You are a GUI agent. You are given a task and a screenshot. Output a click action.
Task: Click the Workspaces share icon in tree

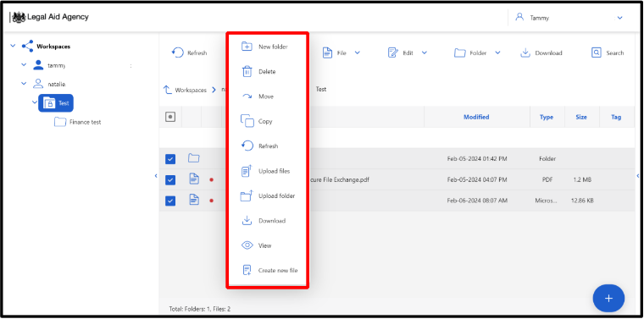pos(27,46)
